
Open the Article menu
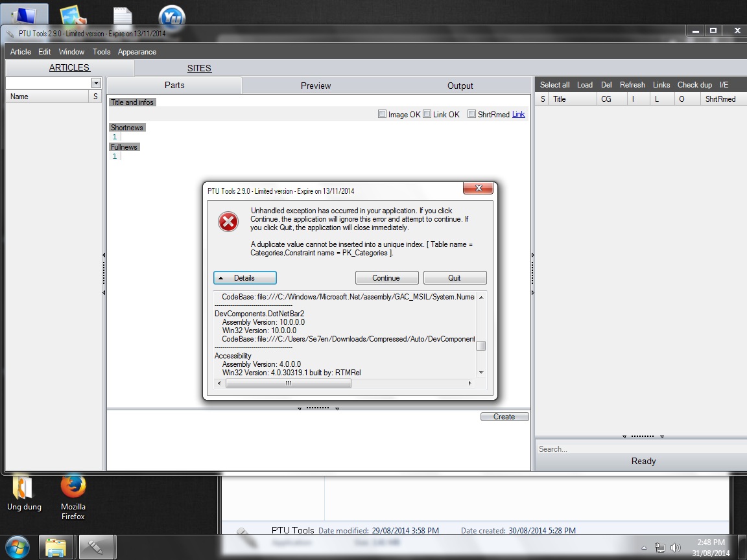click(x=21, y=51)
